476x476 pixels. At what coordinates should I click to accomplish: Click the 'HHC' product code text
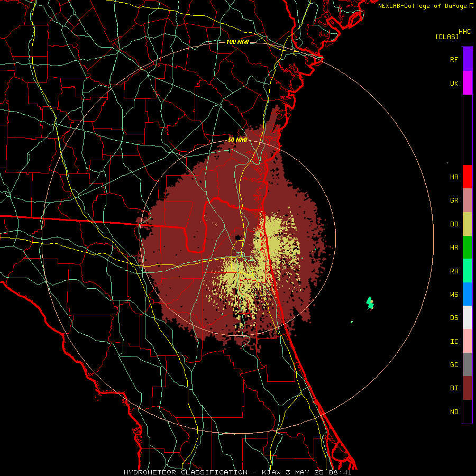(465, 32)
